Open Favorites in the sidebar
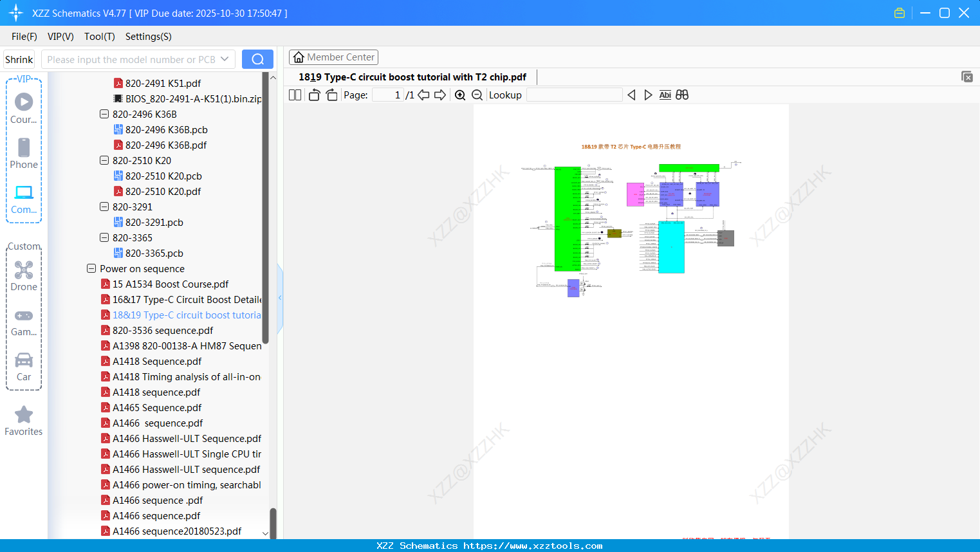The width and height of the screenshot is (980, 552). 24,421
